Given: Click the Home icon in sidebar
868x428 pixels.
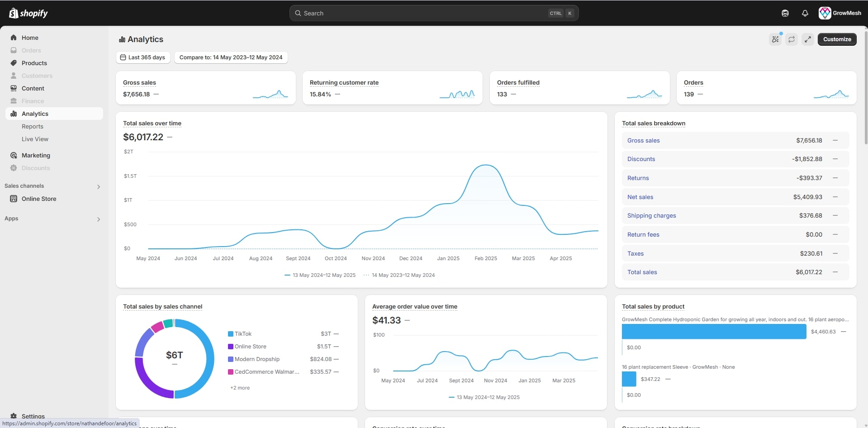Looking at the screenshot, I should pyautogui.click(x=14, y=38).
